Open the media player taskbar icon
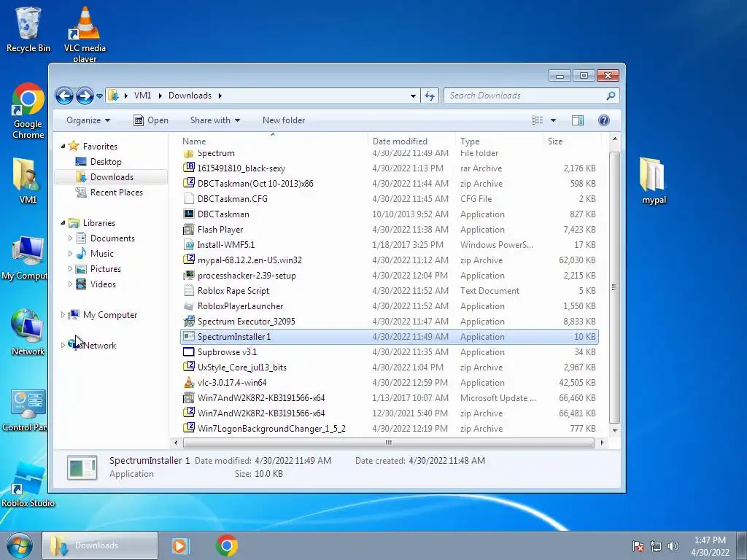 point(180,545)
